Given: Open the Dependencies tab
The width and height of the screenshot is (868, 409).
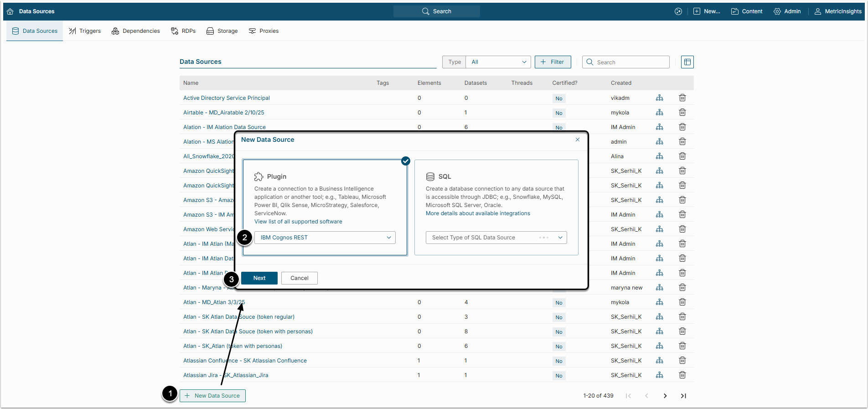Looking at the screenshot, I should pyautogui.click(x=136, y=31).
